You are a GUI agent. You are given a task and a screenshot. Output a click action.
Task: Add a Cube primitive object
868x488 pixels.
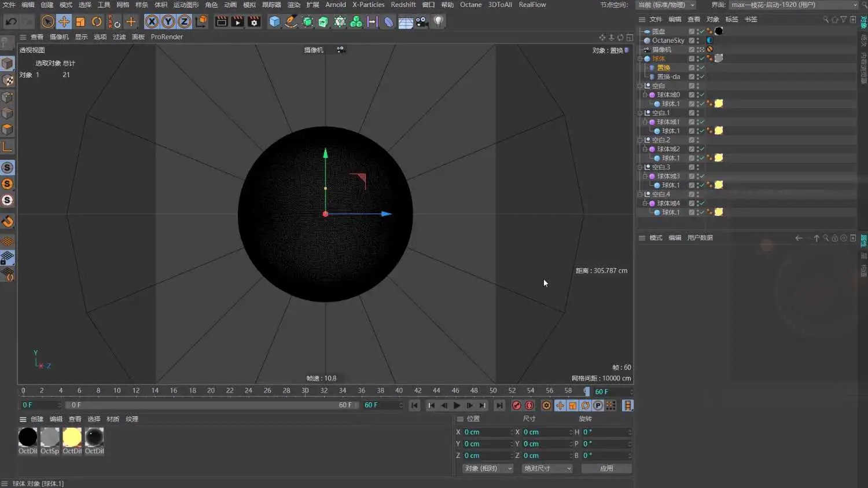[275, 22]
